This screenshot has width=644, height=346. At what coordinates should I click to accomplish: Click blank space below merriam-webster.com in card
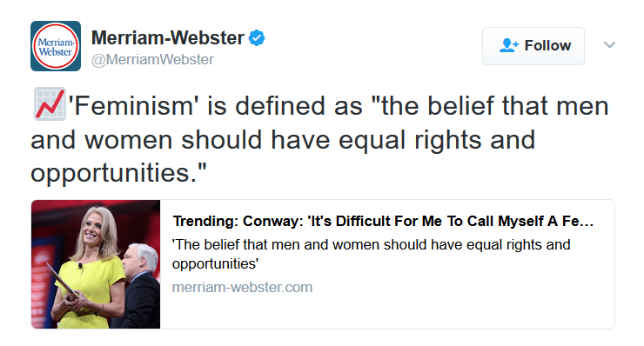click(386, 312)
